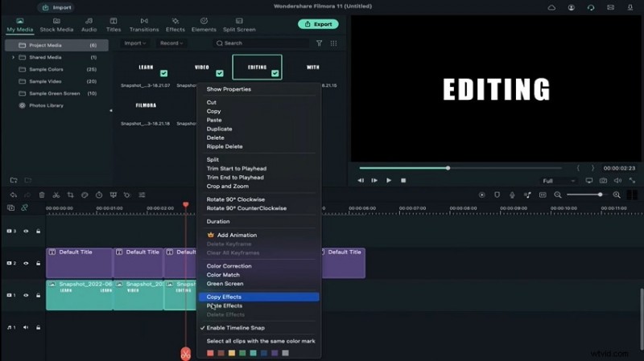
Task: Select the EDITING media thumbnail
Action: tap(257, 68)
